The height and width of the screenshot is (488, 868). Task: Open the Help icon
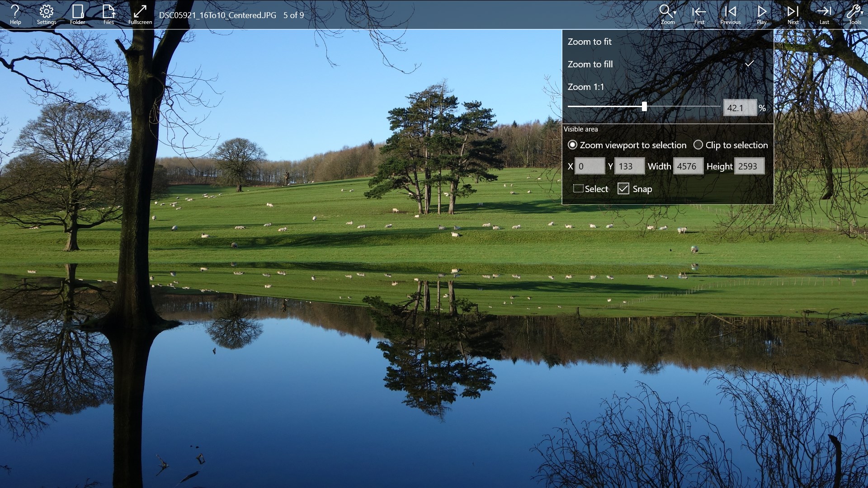(15, 14)
